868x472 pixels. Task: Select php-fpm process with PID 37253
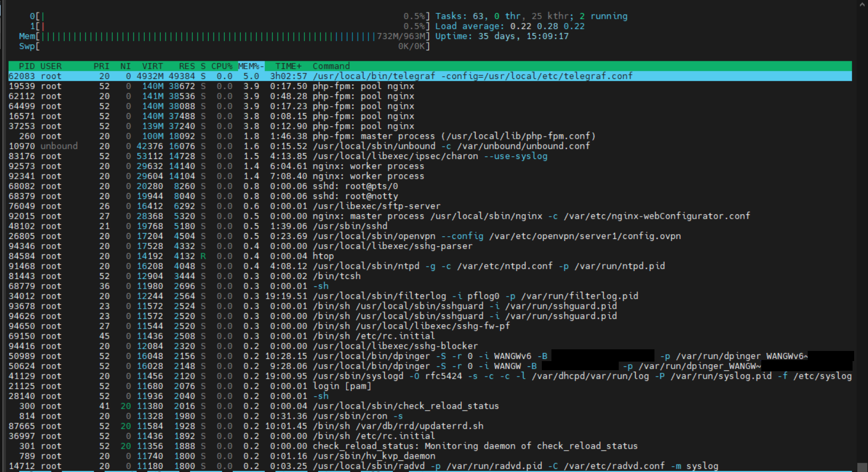coord(430,126)
